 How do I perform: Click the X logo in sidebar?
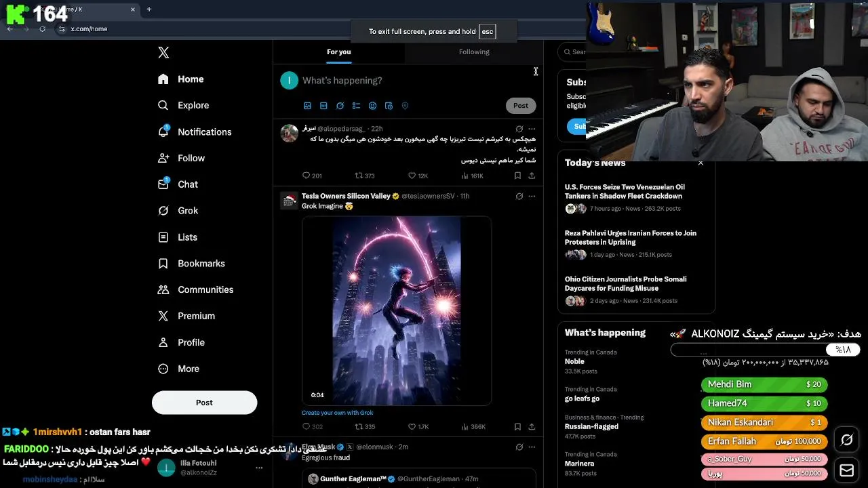point(163,52)
